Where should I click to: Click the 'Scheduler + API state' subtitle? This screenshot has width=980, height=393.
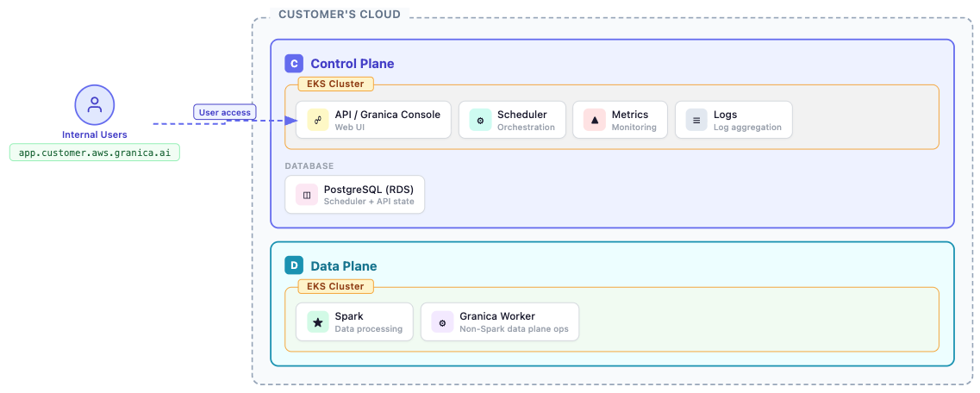(369, 202)
